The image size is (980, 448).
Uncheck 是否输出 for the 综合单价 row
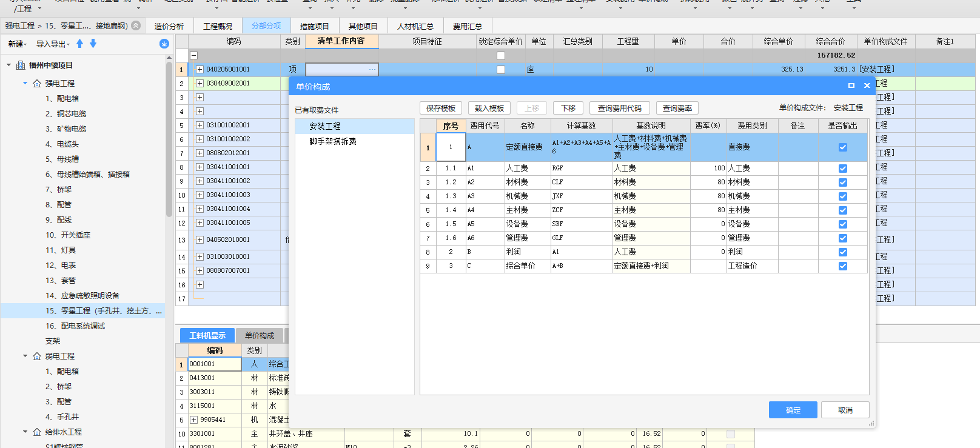click(x=843, y=266)
